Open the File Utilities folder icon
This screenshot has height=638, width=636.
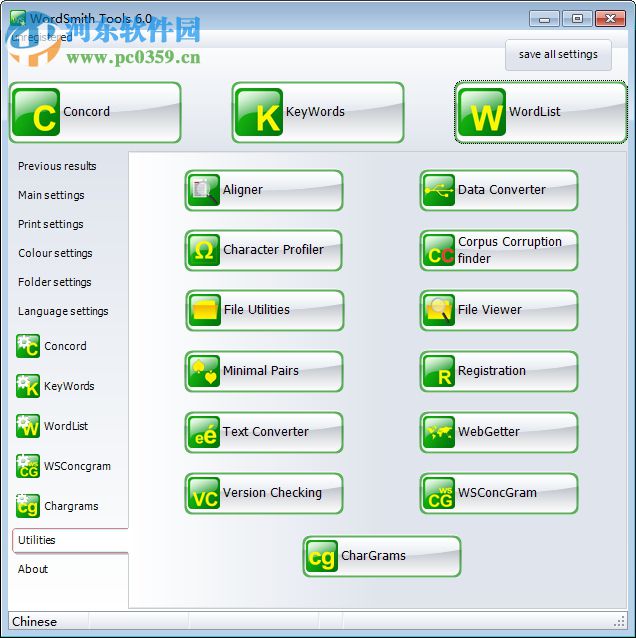205,310
